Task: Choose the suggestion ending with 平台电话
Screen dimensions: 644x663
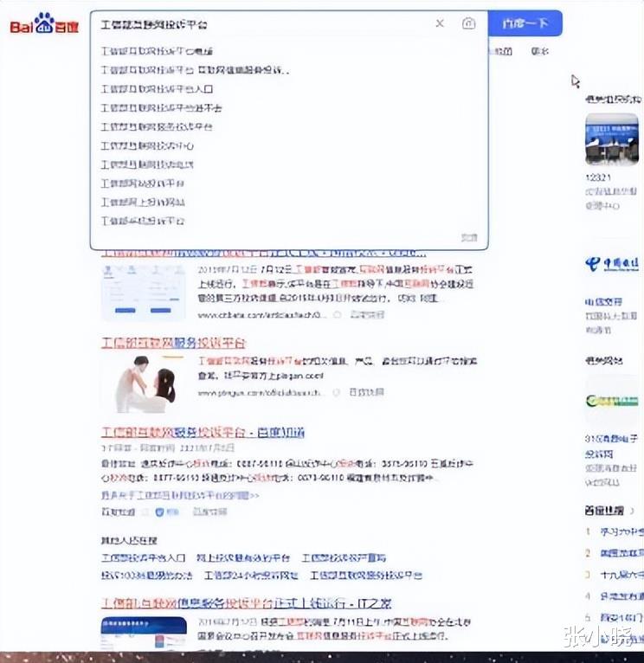Action: (x=157, y=51)
